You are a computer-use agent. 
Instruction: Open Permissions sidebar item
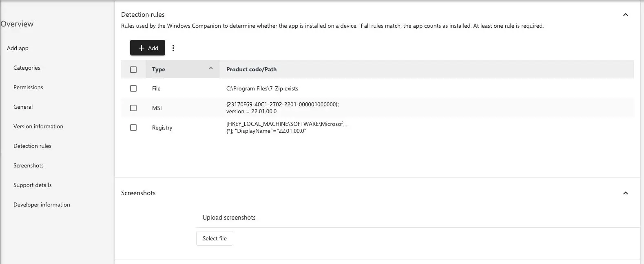(x=28, y=87)
